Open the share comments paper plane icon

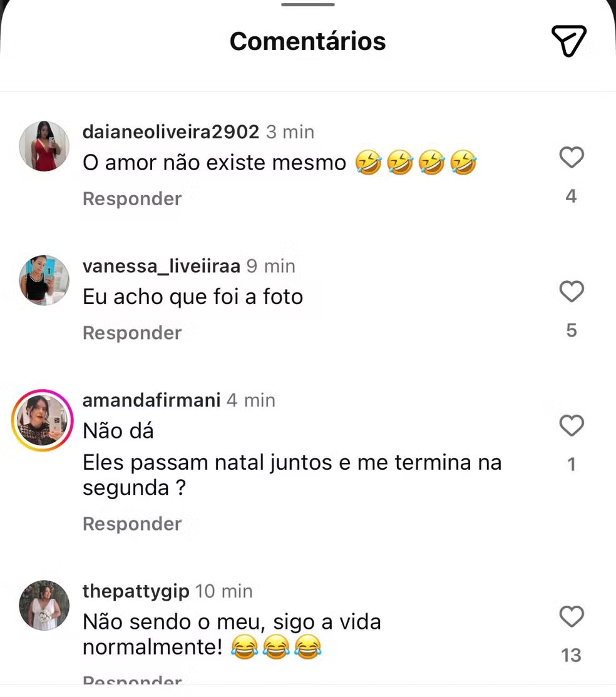coord(568,41)
